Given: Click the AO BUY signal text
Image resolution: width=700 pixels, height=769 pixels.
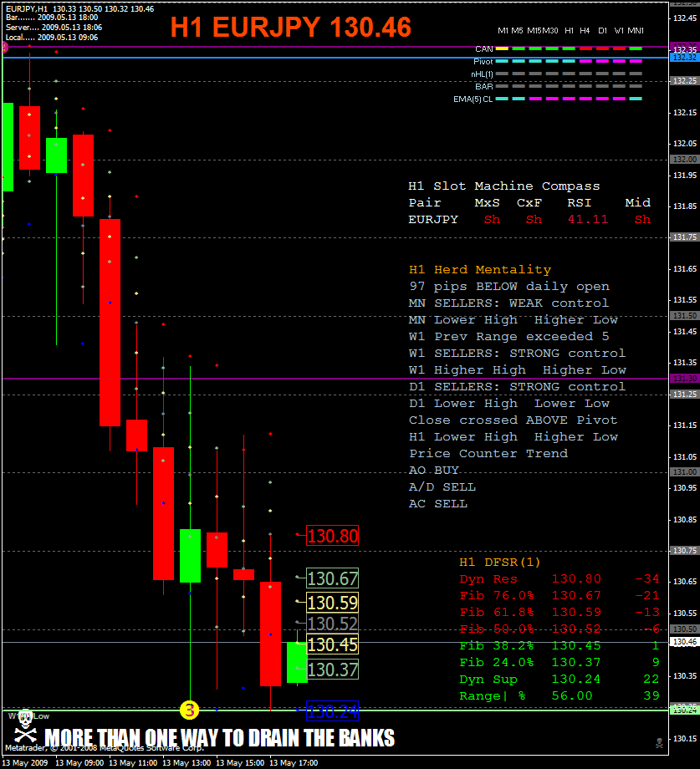Looking at the screenshot, I should point(434,470).
